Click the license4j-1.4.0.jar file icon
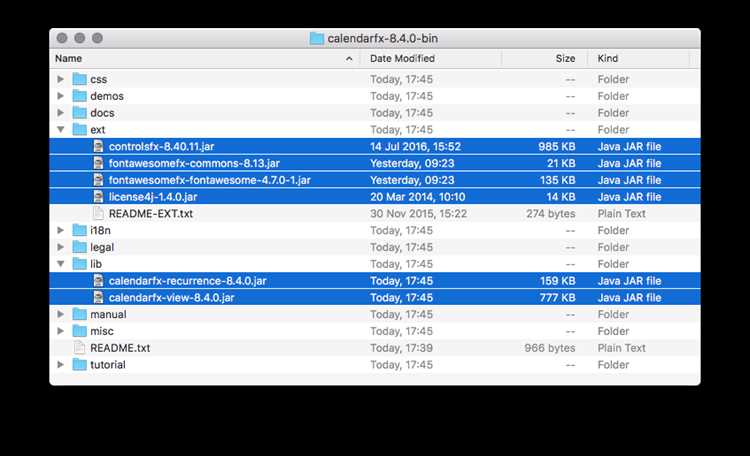 click(x=98, y=197)
